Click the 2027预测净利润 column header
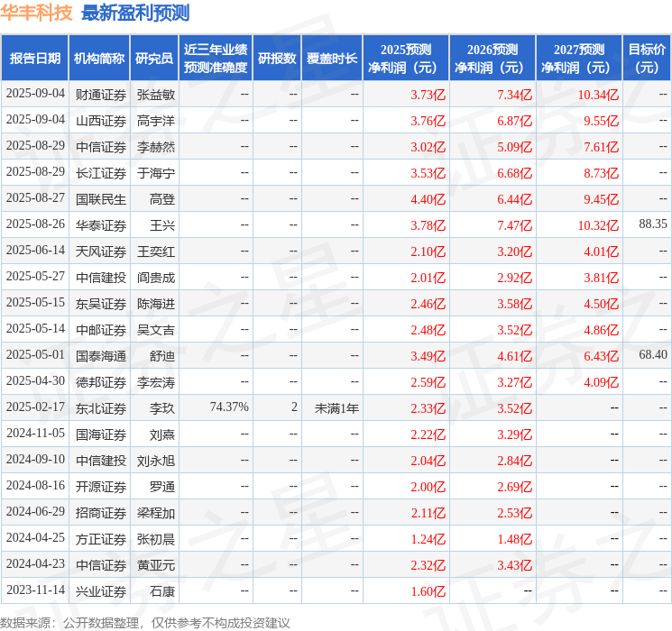 (579, 59)
